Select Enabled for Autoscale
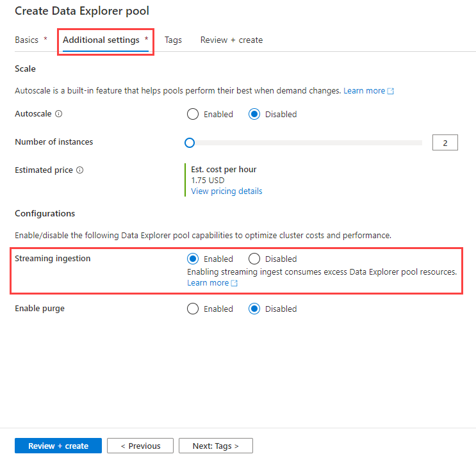 (x=193, y=114)
